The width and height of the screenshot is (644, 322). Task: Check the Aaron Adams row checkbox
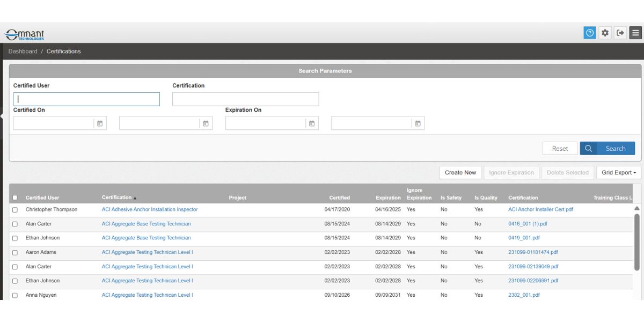(x=15, y=252)
